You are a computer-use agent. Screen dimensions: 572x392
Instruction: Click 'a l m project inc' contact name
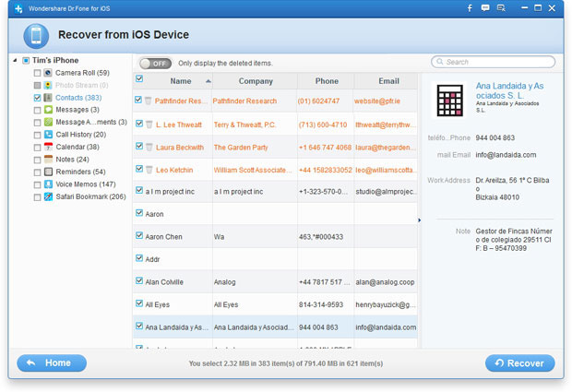tap(170, 192)
